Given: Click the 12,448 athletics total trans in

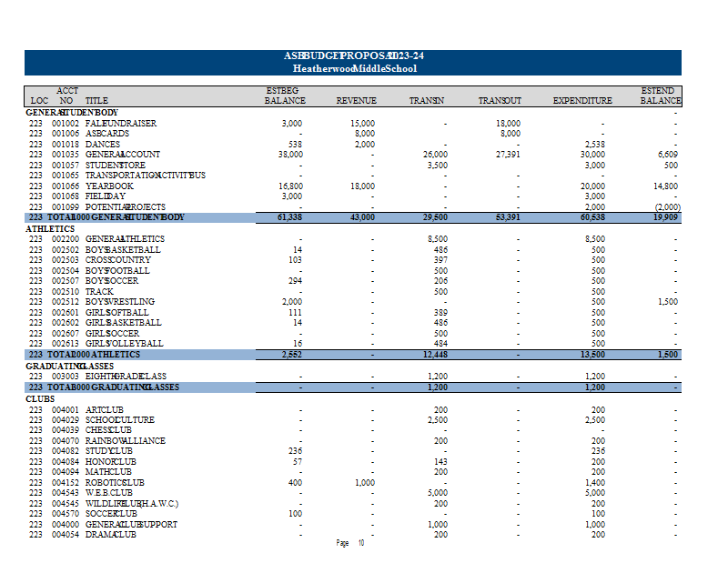Looking at the screenshot, I should click(x=435, y=355).
